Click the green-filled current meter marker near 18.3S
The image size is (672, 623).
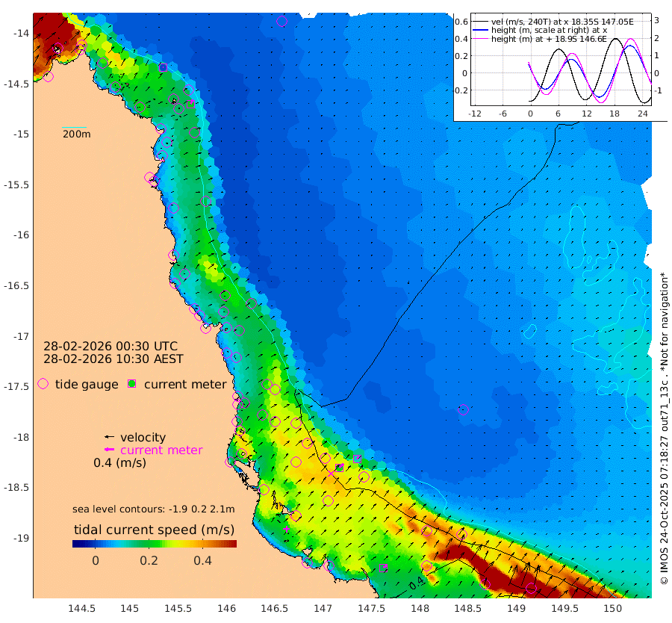click(x=340, y=468)
